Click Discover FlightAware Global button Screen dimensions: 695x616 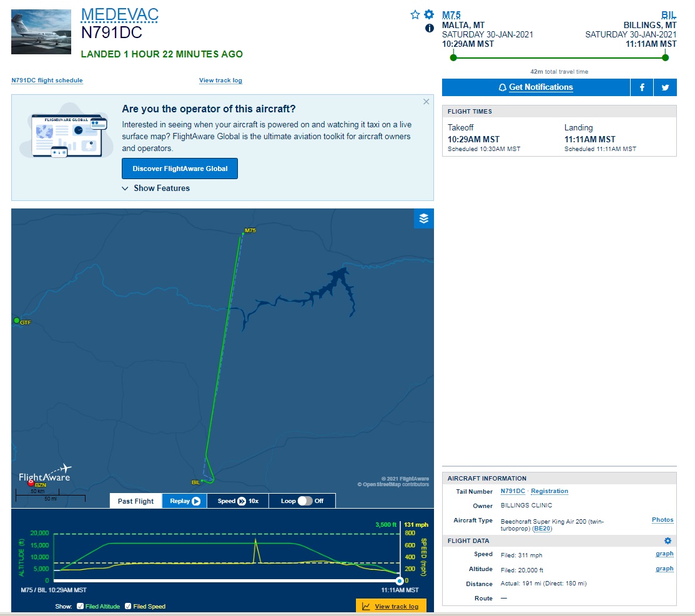click(180, 169)
